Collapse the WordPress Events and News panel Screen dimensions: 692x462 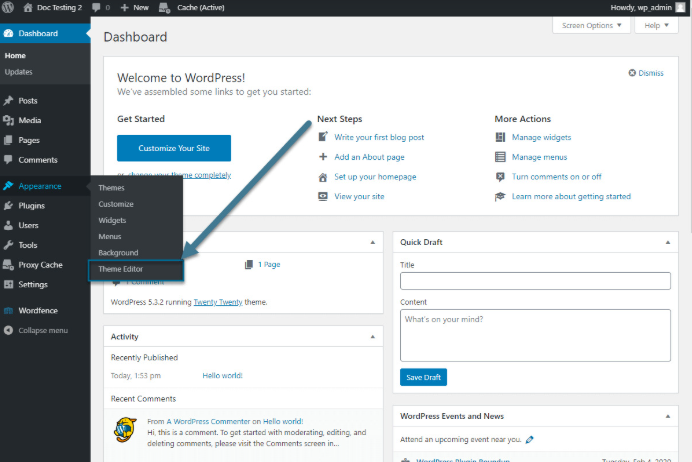(x=668, y=416)
